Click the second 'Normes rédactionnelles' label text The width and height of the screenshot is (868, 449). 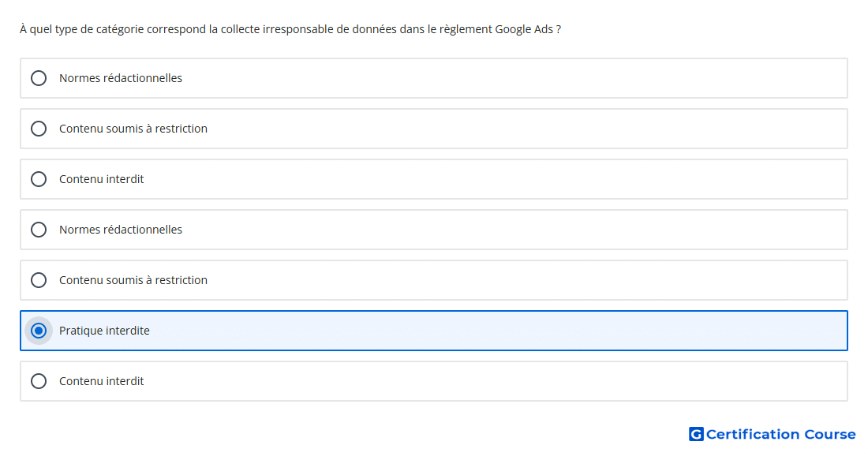coord(121,229)
